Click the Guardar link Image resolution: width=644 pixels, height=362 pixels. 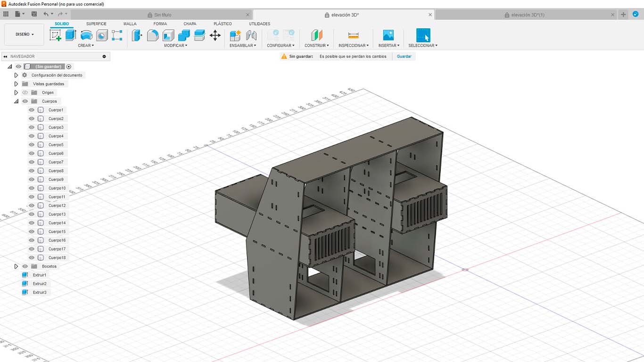404,57
